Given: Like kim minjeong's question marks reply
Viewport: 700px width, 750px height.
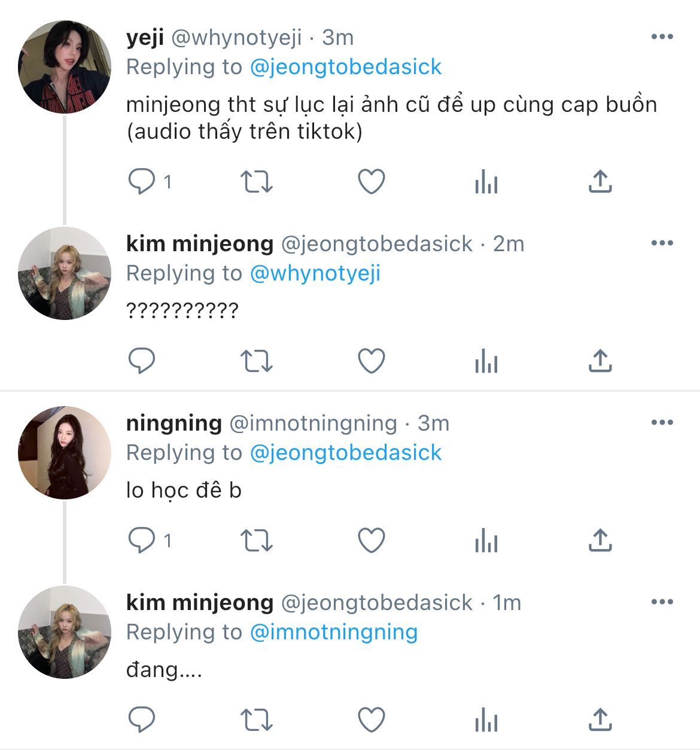Looking at the screenshot, I should 371,361.
